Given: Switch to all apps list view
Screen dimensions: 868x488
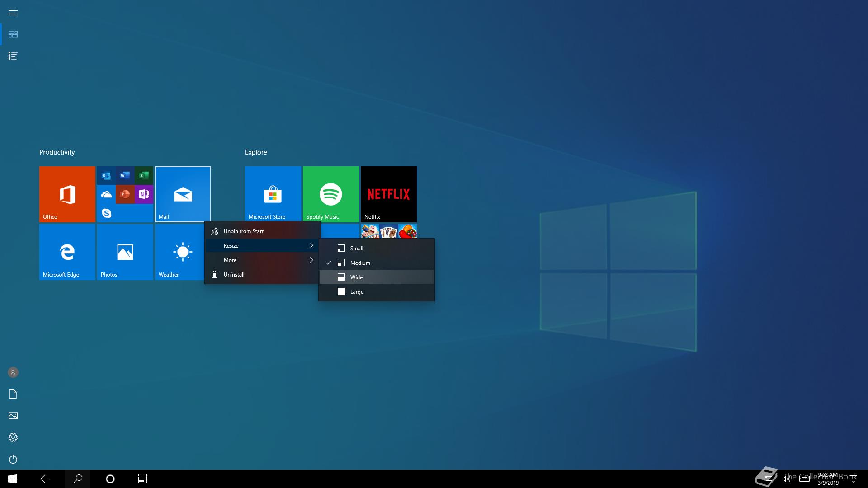Looking at the screenshot, I should click(x=13, y=56).
